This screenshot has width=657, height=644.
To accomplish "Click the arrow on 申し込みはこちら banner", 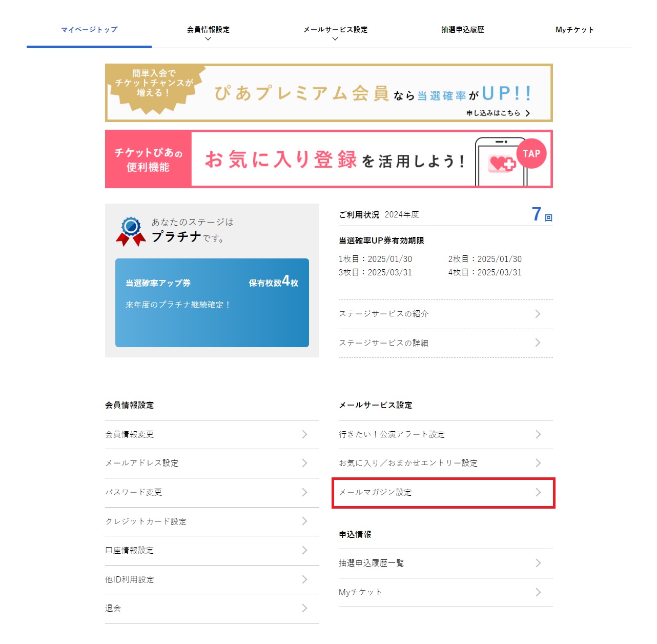I will 528,113.
